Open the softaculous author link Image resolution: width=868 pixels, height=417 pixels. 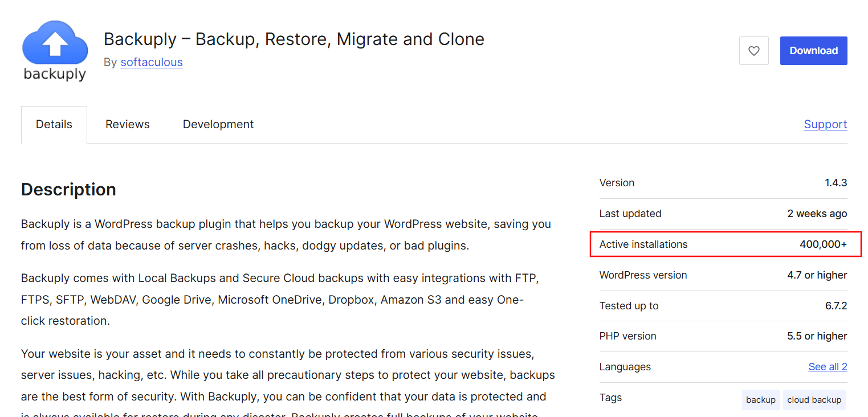coord(152,62)
